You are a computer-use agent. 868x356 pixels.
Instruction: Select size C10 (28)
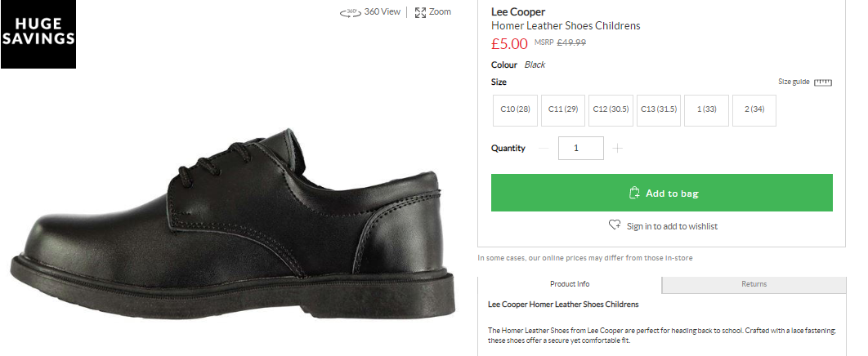[x=515, y=110]
